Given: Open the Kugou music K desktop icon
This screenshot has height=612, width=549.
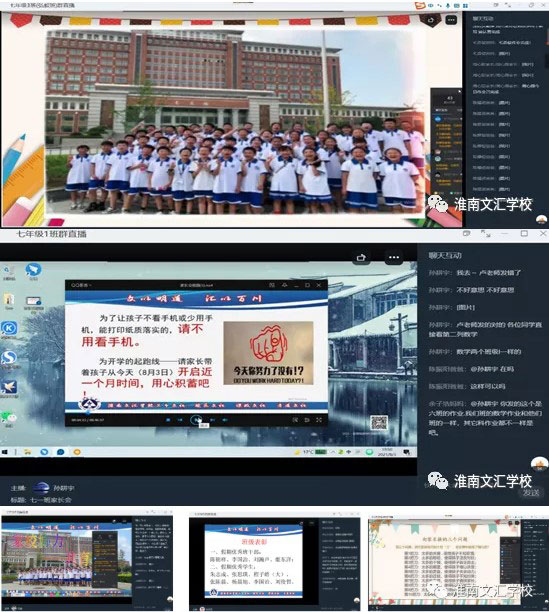Looking at the screenshot, I should pos(9,329).
